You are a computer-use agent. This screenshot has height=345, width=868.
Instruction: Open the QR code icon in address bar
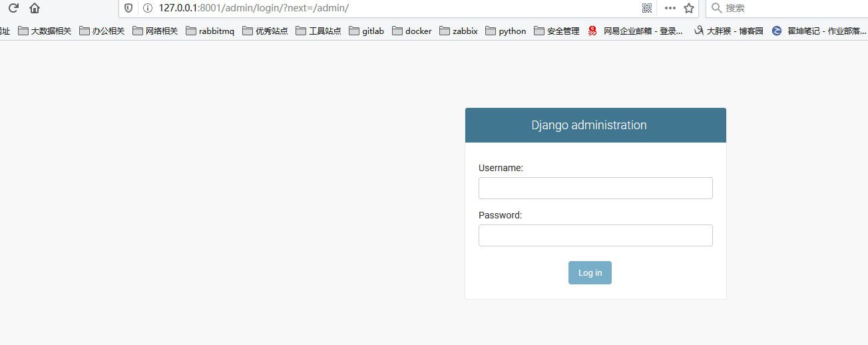click(x=646, y=8)
